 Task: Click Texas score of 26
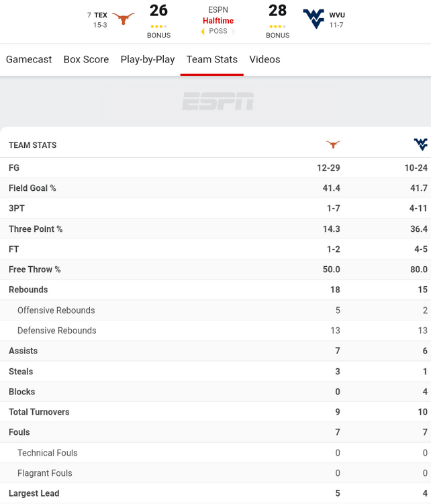[x=158, y=11]
